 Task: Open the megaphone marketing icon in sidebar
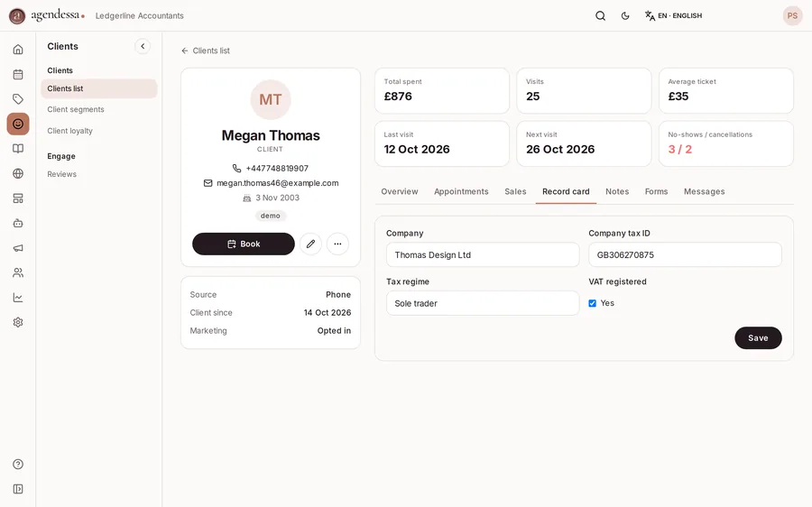coord(18,248)
